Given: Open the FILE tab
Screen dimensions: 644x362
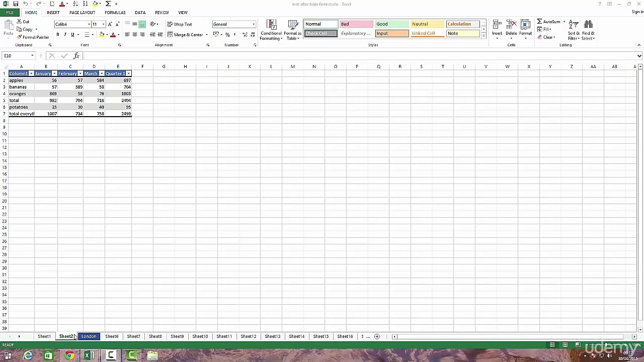Looking at the screenshot, I should pos(10,13).
